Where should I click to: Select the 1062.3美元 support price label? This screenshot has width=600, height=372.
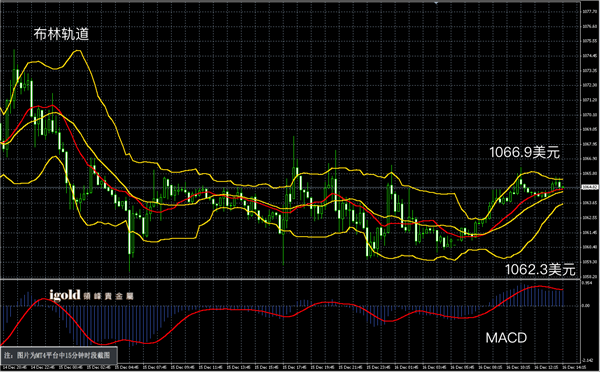(x=540, y=269)
